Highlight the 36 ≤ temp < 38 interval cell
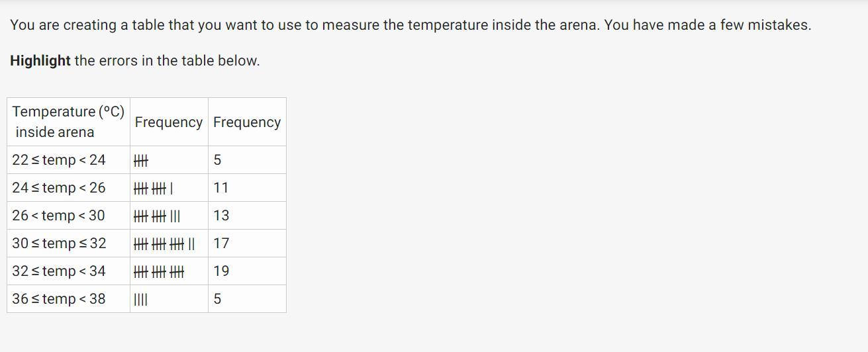 point(59,299)
